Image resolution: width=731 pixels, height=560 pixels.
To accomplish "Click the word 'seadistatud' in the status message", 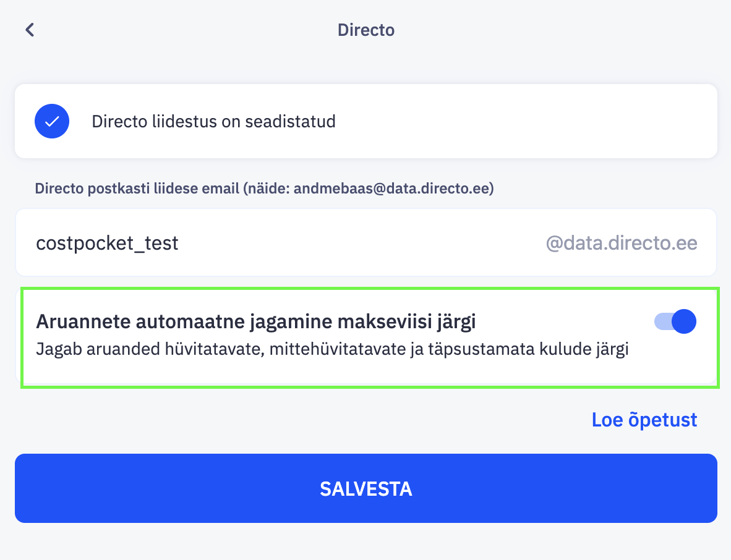I will (290, 121).
